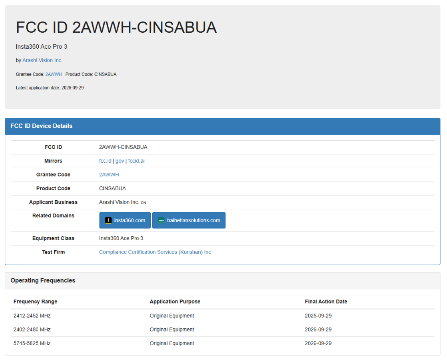Open the Compliance Certification Services test firm link

point(155,252)
